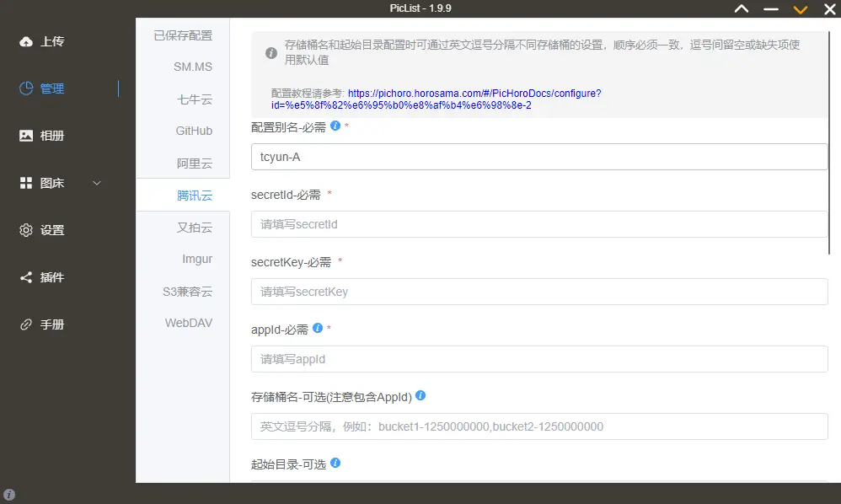The image size is (841, 504).
Task: Open the 手册 manual link icon
Action: coord(26,324)
